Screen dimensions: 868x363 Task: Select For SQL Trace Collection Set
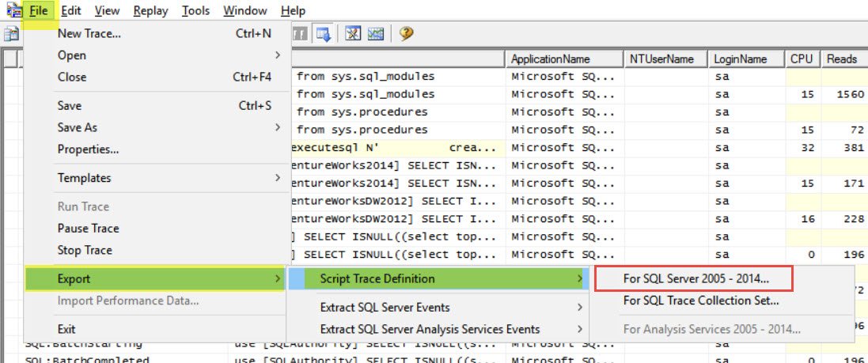point(700,301)
